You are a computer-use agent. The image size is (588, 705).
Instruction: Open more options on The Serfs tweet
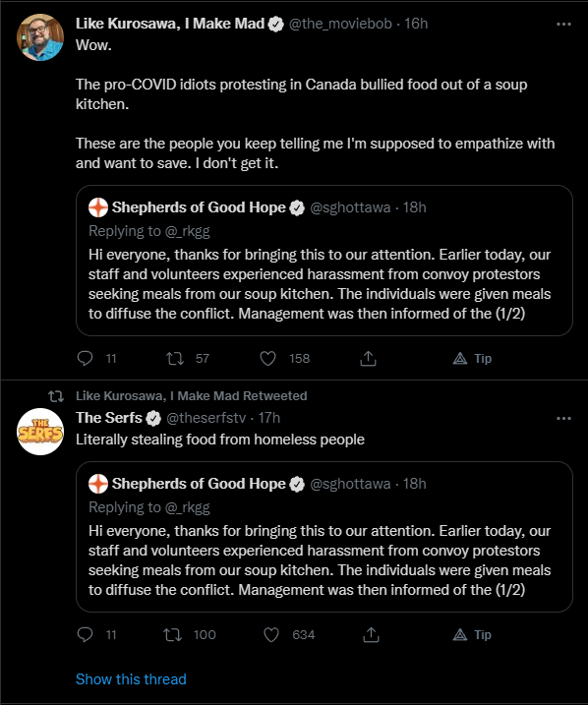coord(563,418)
